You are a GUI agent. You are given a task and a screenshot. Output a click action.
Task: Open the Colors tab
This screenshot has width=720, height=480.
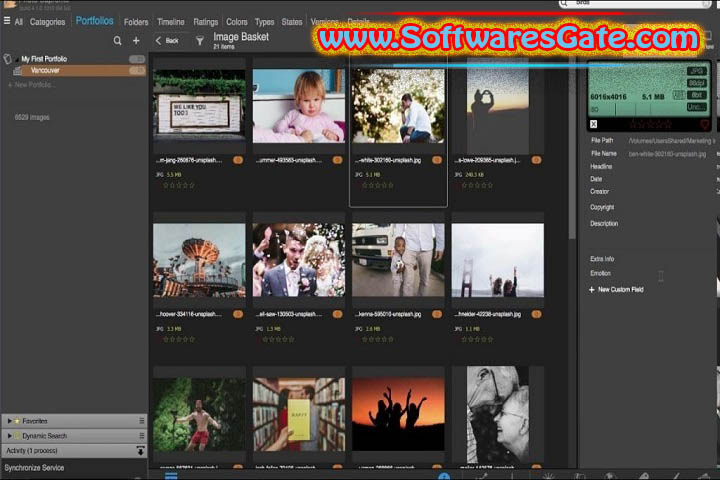[236, 22]
